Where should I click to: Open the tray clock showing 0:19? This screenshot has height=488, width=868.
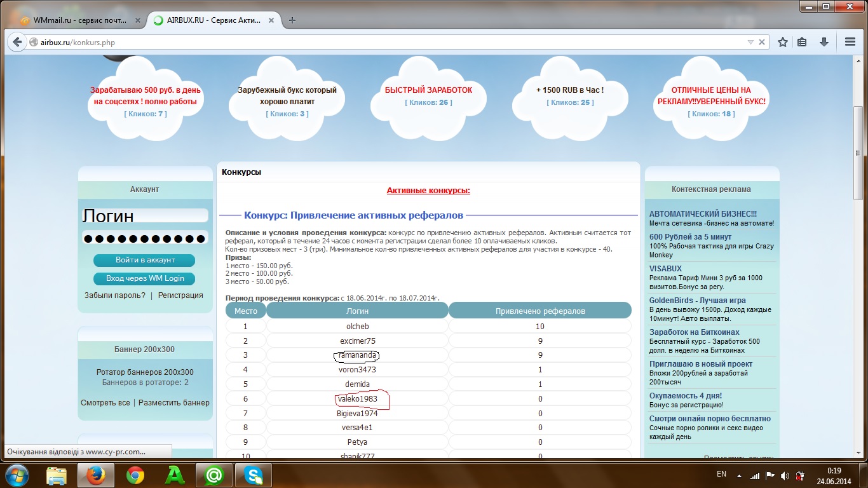click(834, 475)
